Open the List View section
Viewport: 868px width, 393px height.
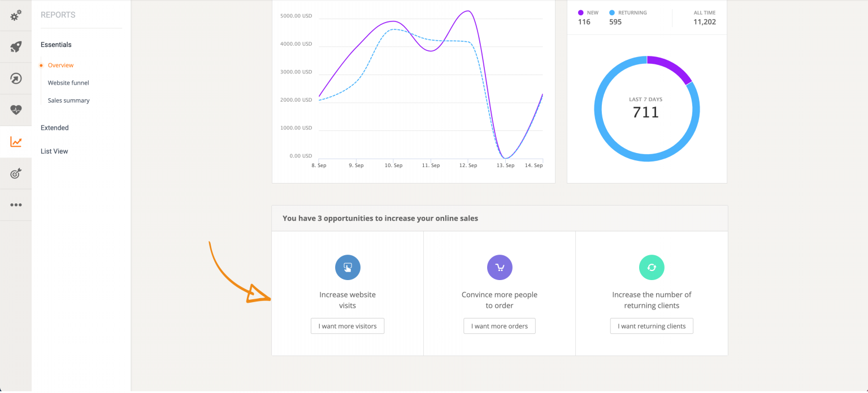[54, 151]
